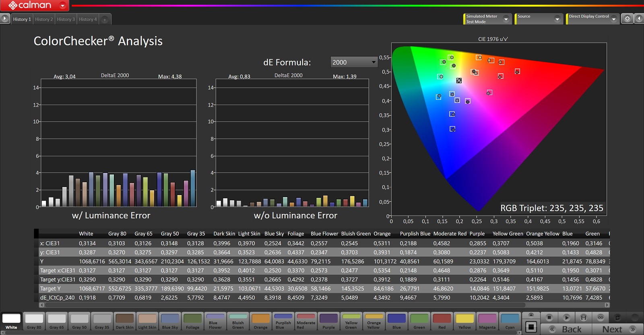The height and width of the screenshot is (335, 644).
Task: Switch to the History 4 tab
Action: click(x=88, y=19)
